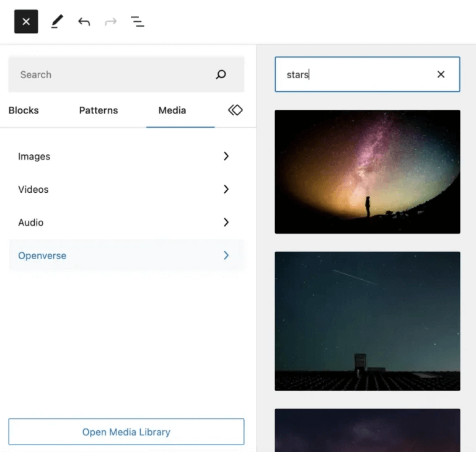This screenshot has width=476, height=452.
Task: Close the block inserter with the X toggle
Action: pyautogui.click(x=26, y=22)
